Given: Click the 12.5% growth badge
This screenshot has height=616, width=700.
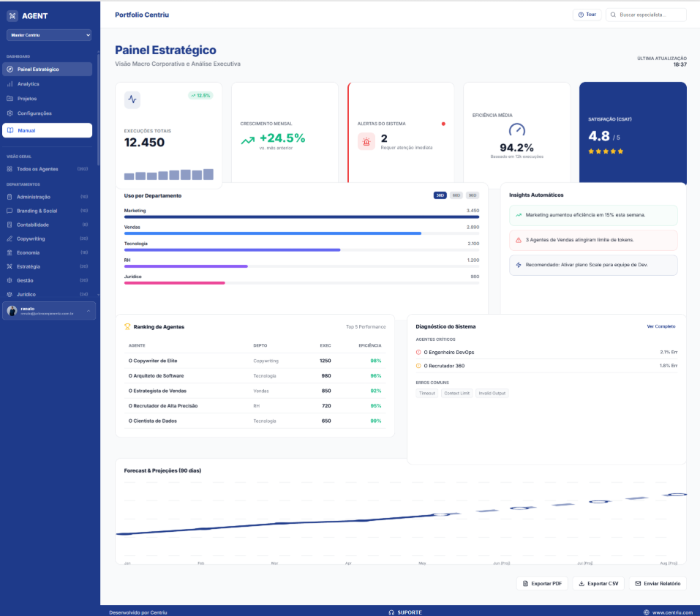Looking at the screenshot, I should (200, 96).
